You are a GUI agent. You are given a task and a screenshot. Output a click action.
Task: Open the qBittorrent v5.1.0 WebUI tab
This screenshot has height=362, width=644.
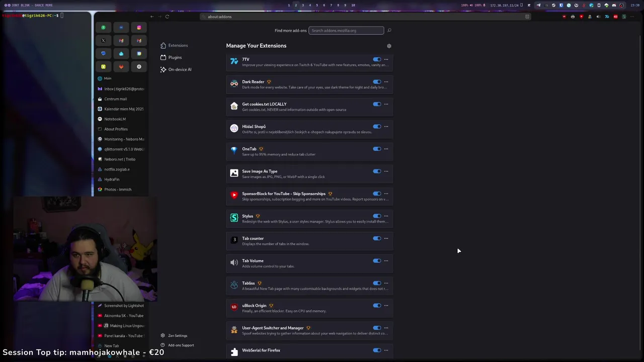click(x=121, y=149)
